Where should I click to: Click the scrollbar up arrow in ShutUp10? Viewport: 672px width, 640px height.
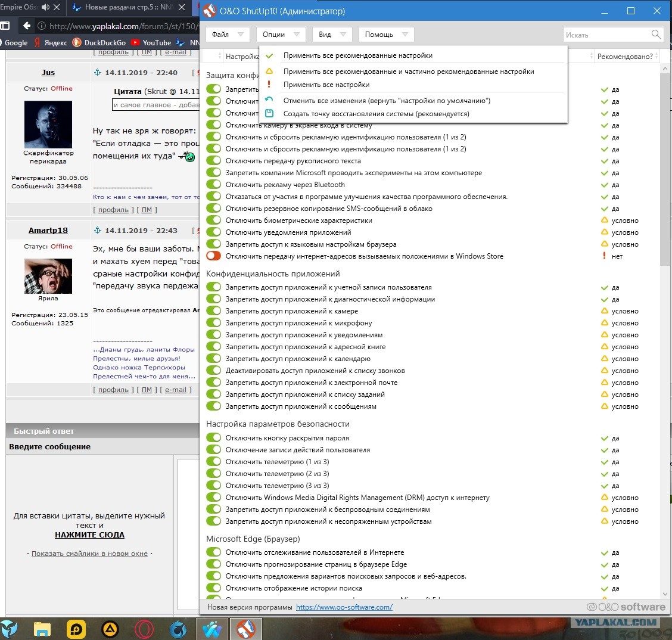pos(665,68)
